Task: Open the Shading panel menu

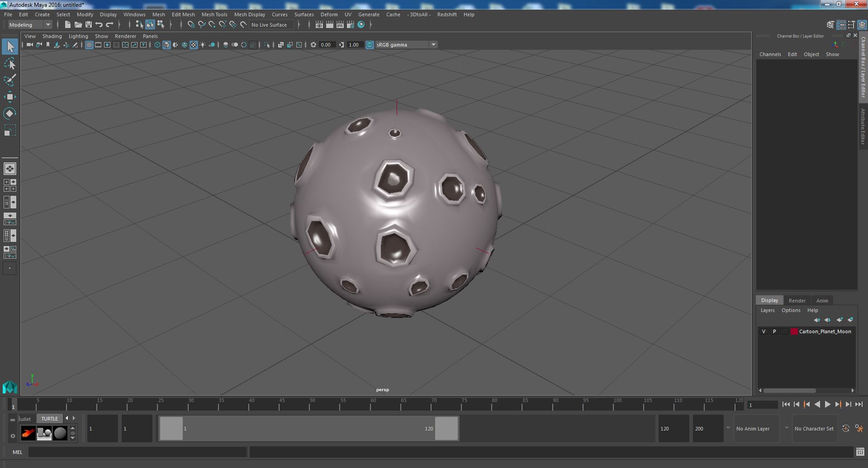Action: point(52,36)
